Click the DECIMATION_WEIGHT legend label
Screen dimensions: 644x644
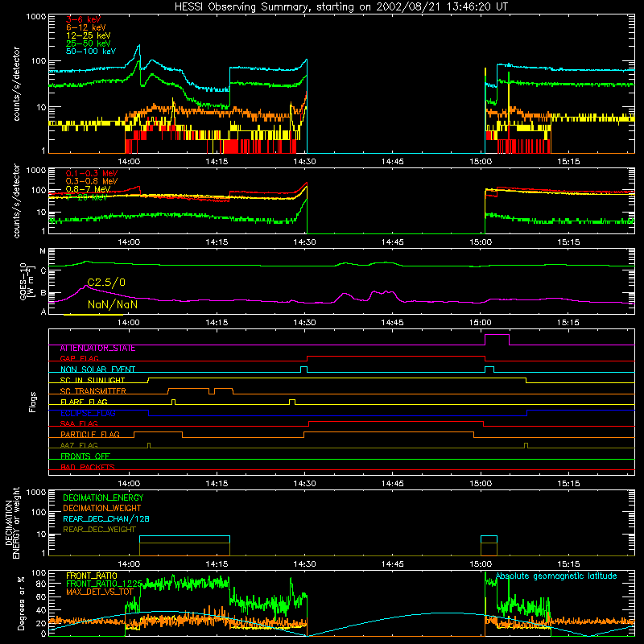[x=102, y=509]
